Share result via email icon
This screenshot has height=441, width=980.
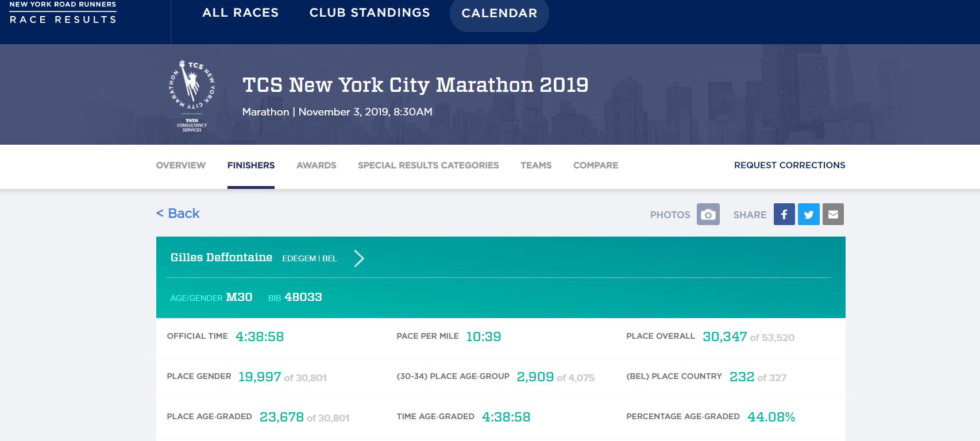coord(833,214)
